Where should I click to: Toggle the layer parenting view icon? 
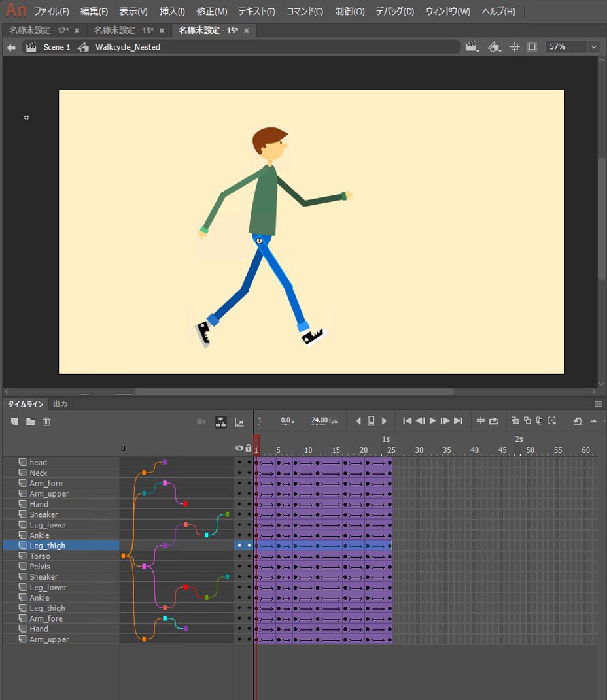click(221, 422)
